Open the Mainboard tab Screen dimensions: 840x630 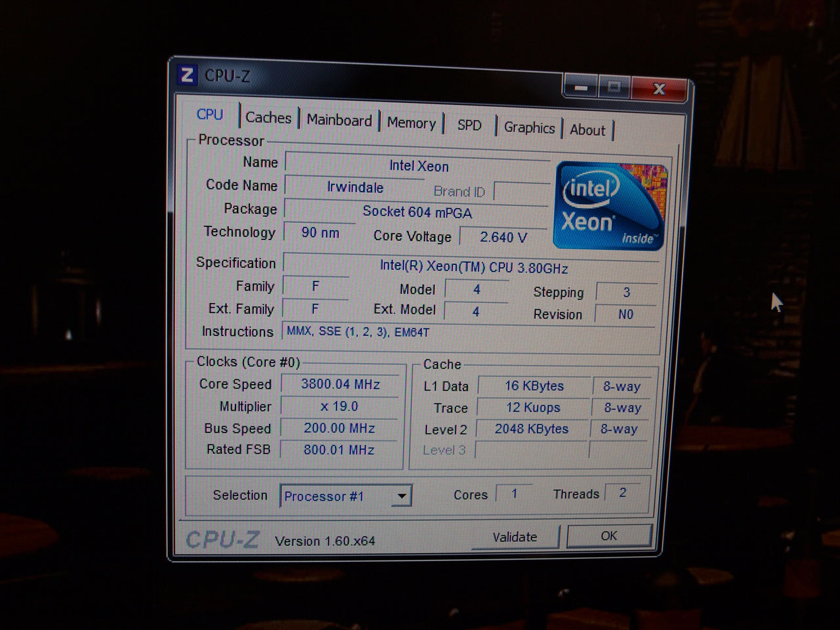[339, 120]
